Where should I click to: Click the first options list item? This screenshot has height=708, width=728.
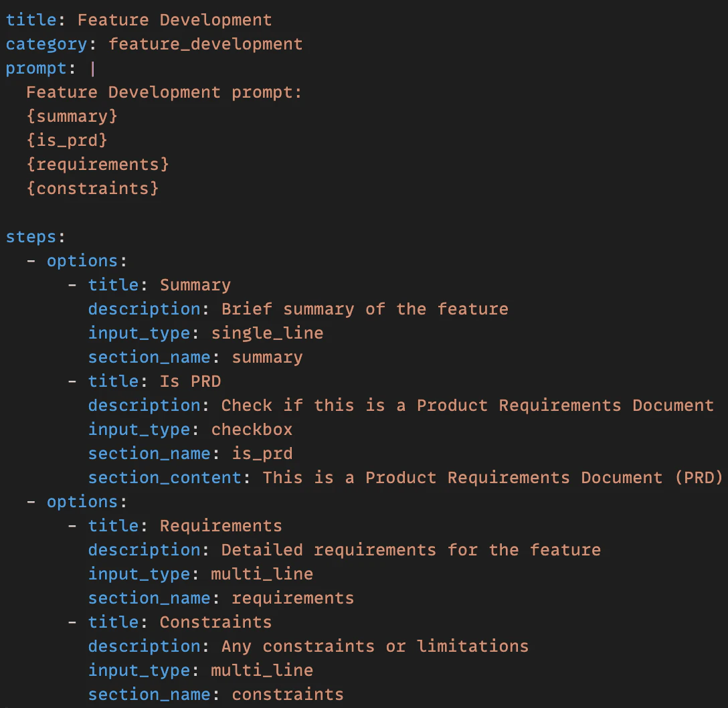click(x=82, y=260)
